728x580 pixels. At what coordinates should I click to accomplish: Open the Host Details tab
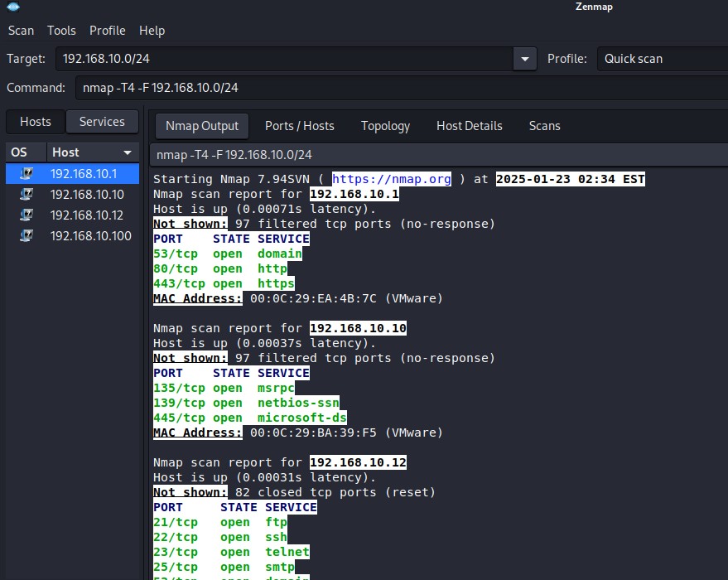click(x=470, y=126)
